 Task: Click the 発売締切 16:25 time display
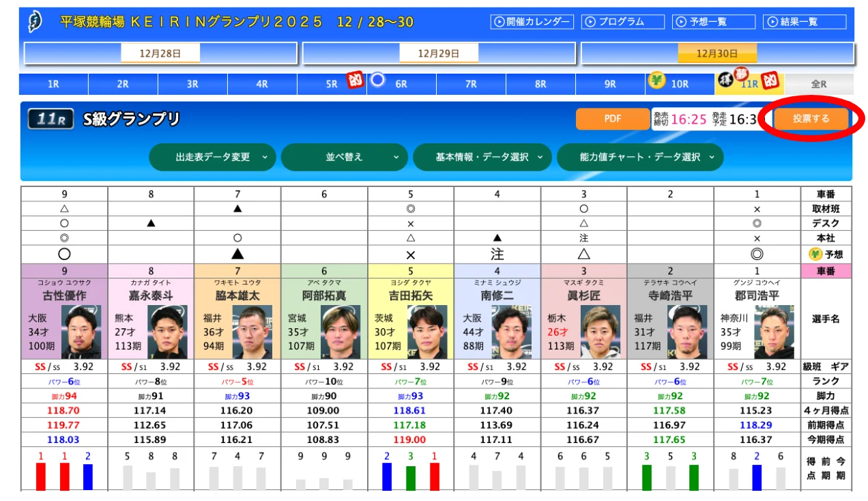point(680,119)
